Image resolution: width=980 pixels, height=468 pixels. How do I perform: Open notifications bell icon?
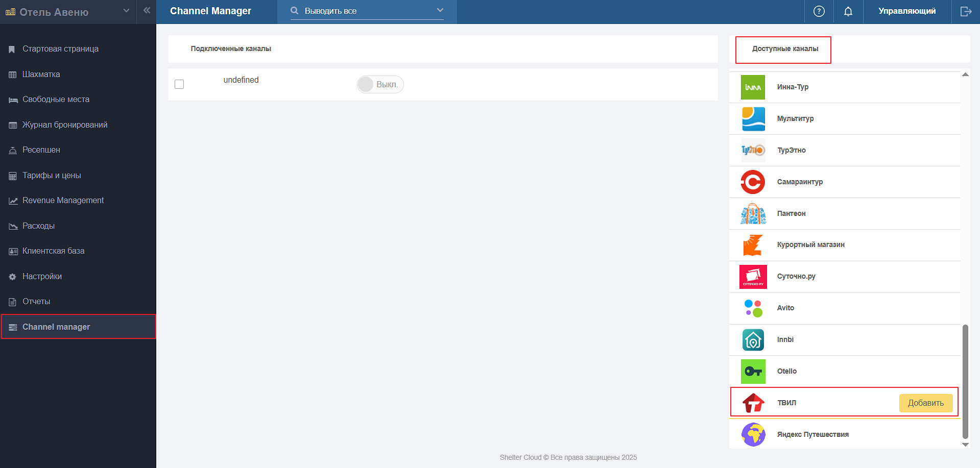848,11
